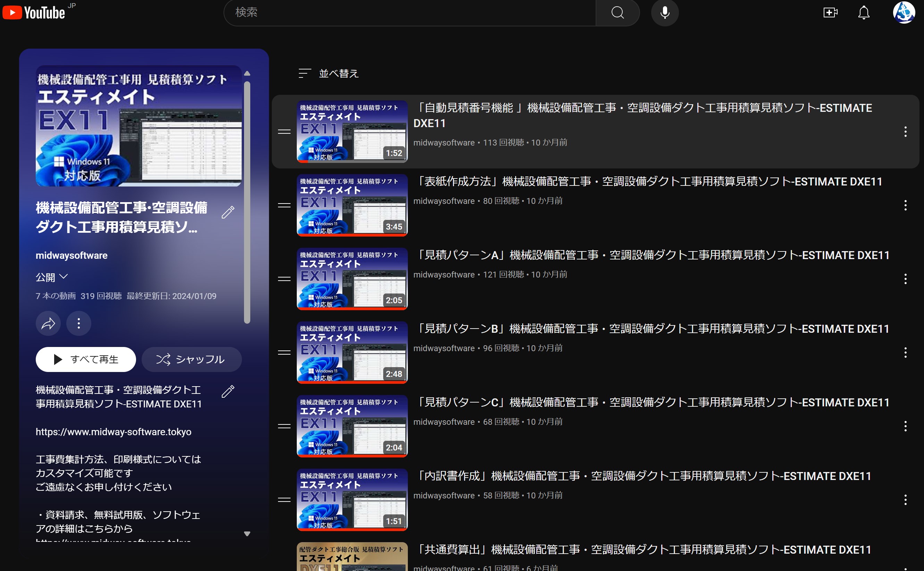Go to the YouTube home logo

pos(34,13)
